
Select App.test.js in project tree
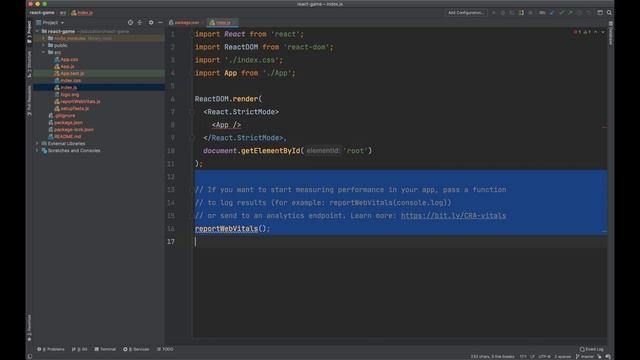(x=72, y=73)
